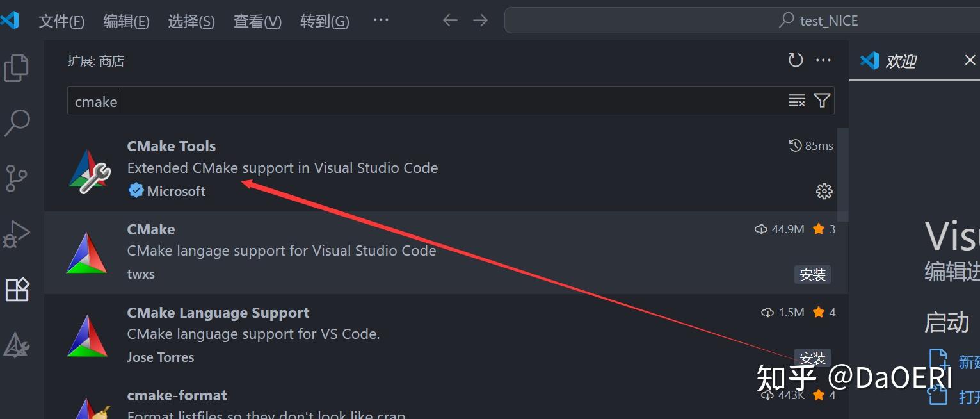Image resolution: width=980 pixels, height=419 pixels.
Task: Open the Search view from the activity bar
Action: 16,123
